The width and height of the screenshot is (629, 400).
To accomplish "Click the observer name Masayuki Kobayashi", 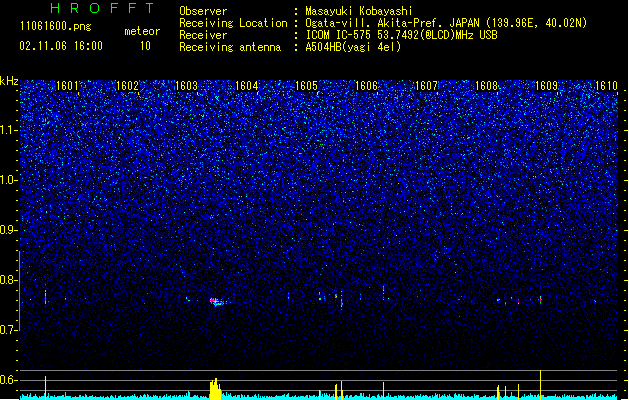I will [x=358, y=11].
